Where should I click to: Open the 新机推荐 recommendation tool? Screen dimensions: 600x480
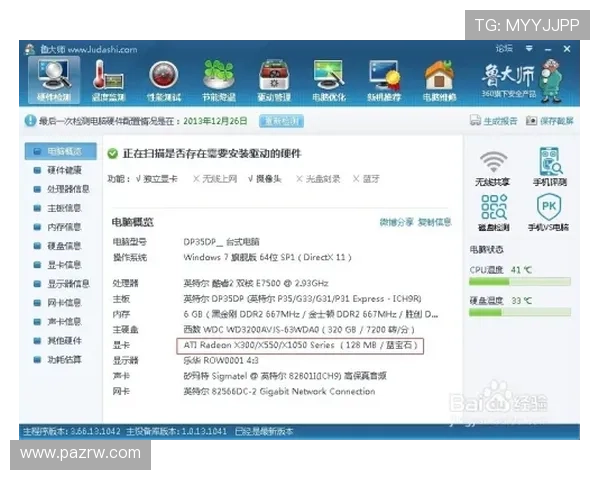pos(384,80)
